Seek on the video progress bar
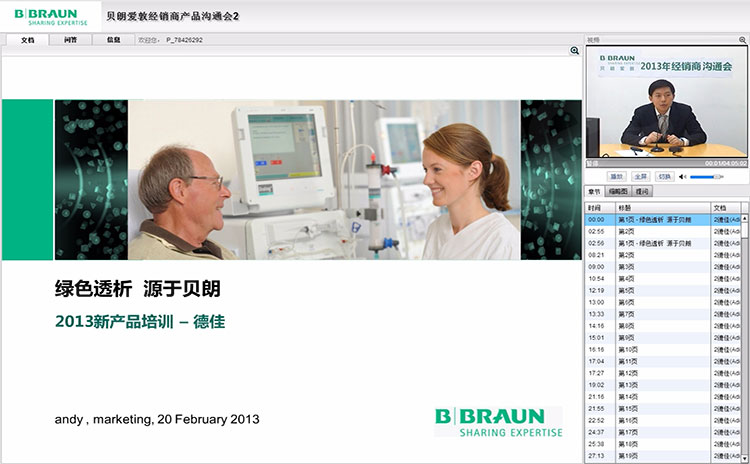The width and height of the screenshot is (750, 464). point(666,163)
